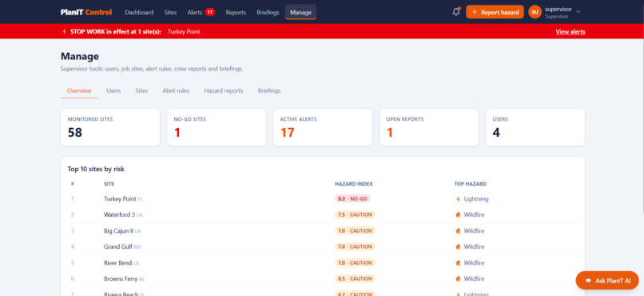Switch to the Users tab
The height and width of the screenshot is (296, 644).
[x=113, y=91]
